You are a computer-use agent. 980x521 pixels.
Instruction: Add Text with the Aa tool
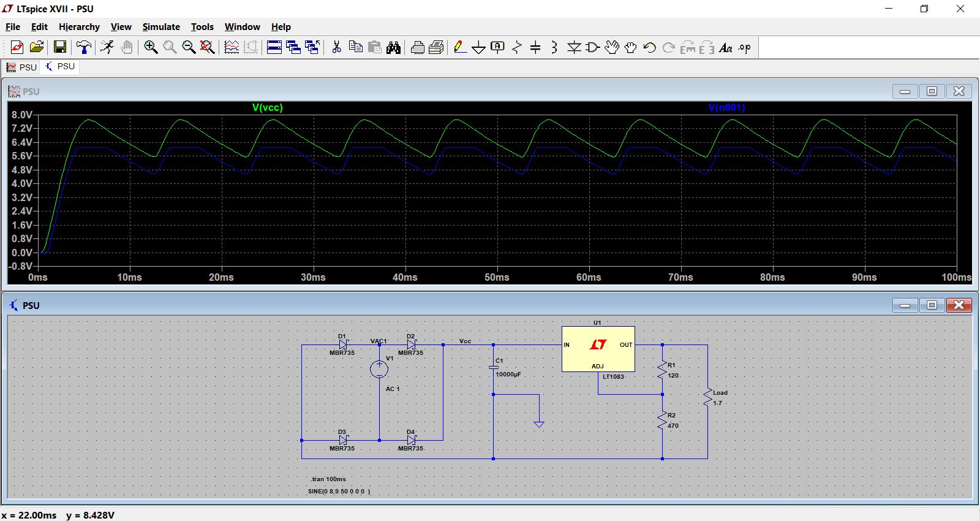[x=726, y=47]
